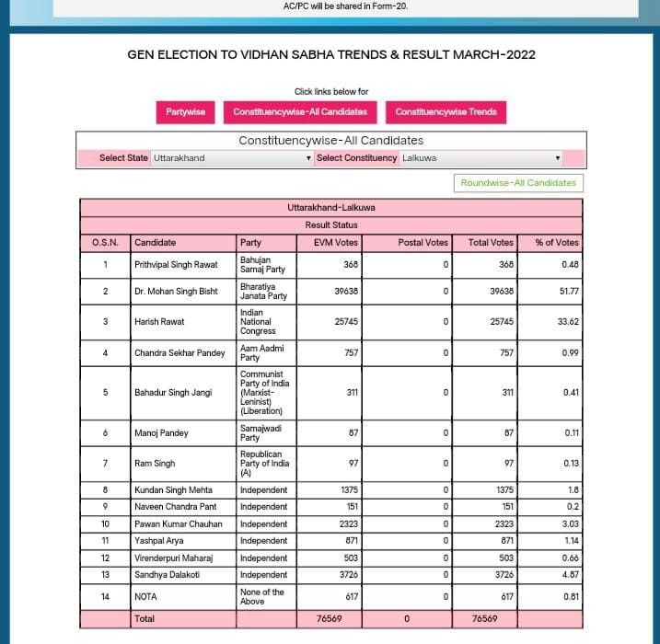This screenshot has height=644, width=660.
Task: Expand the Select Constituency dropdown showing Lalkuwa
Action: (481, 158)
